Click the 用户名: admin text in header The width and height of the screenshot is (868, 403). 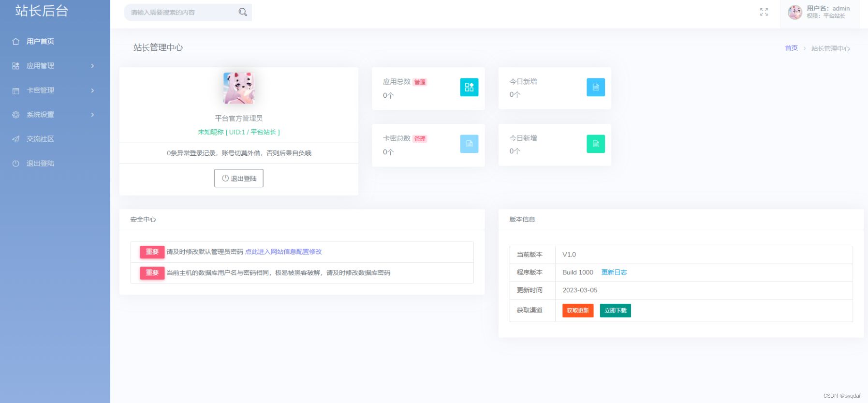(828, 8)
